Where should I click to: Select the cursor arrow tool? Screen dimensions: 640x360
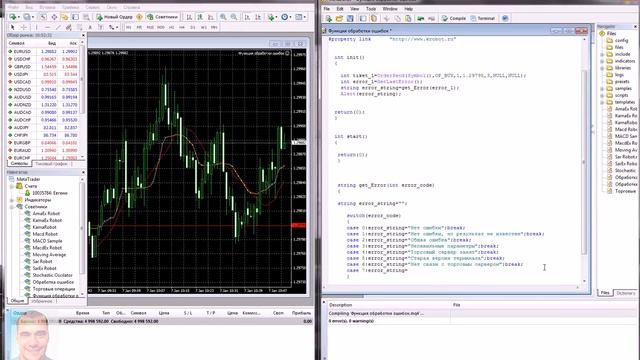(12, 27)
